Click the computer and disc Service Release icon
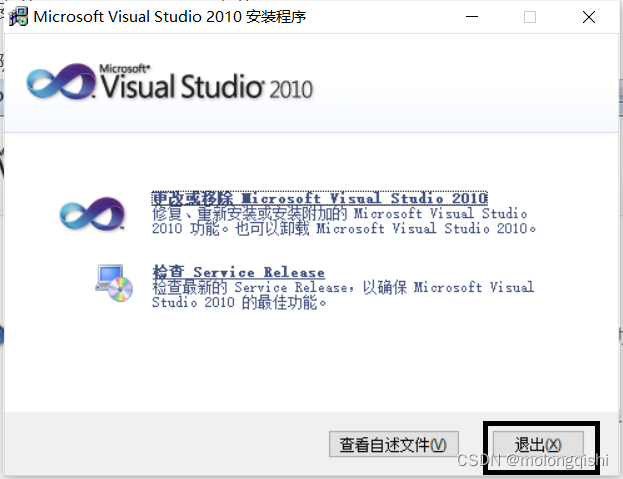The width and height of the screenshot is (623, 479). tap(114, 283)
